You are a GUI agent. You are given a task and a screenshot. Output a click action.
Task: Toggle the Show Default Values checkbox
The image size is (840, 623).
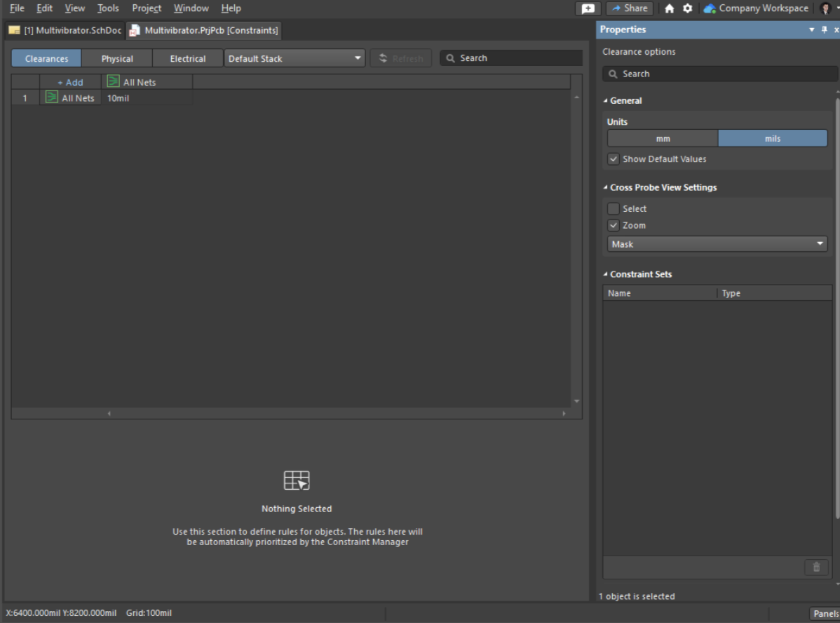coord(614,159)
